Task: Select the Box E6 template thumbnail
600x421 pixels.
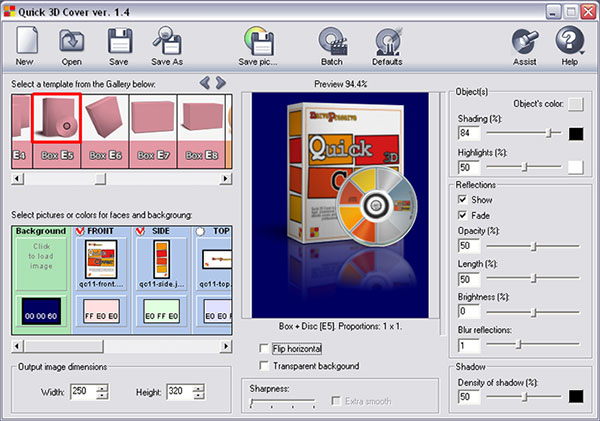Action: point(104,130)
